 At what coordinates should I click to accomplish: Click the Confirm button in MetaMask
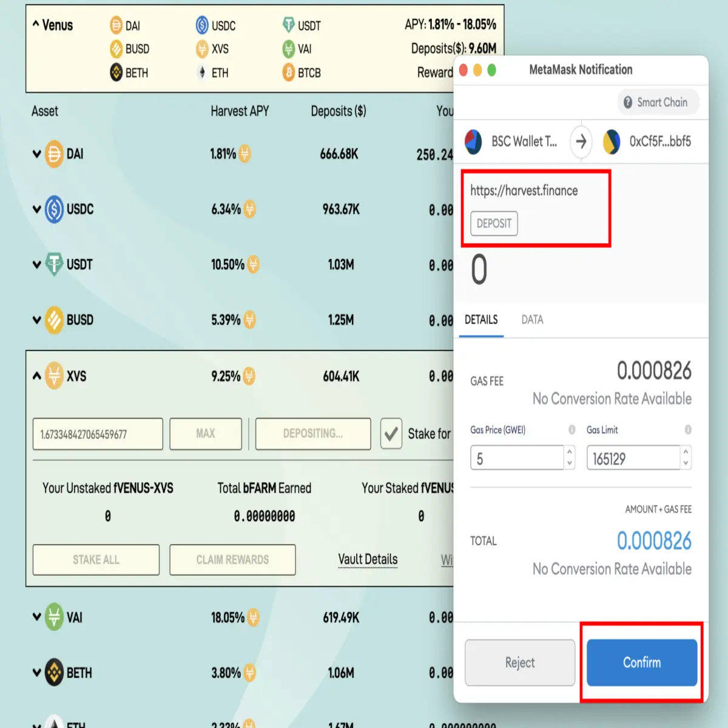[642, 662]
